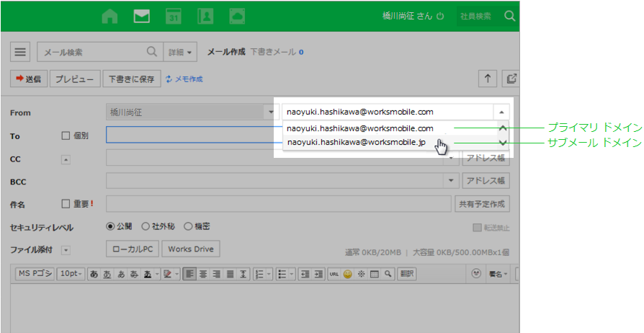
Task: Insert URL link icon
Action: 334,274
